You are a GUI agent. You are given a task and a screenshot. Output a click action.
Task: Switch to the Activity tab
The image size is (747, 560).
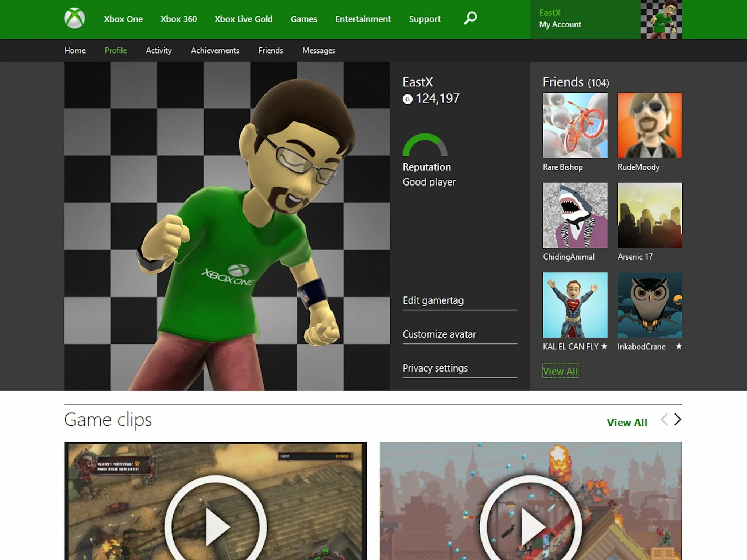[x=159, y=51]
